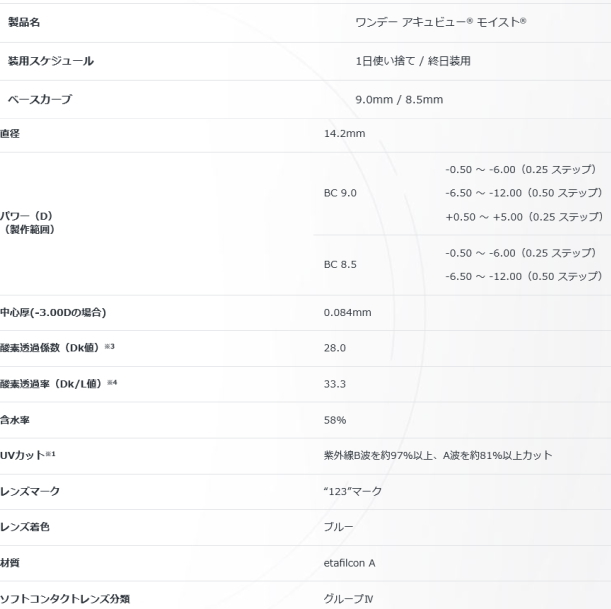Click the base curve value 9.0mm / 8.5mm
Image resolution: width=611 pixels, height=609 pixels.
(x=399, y=100)
